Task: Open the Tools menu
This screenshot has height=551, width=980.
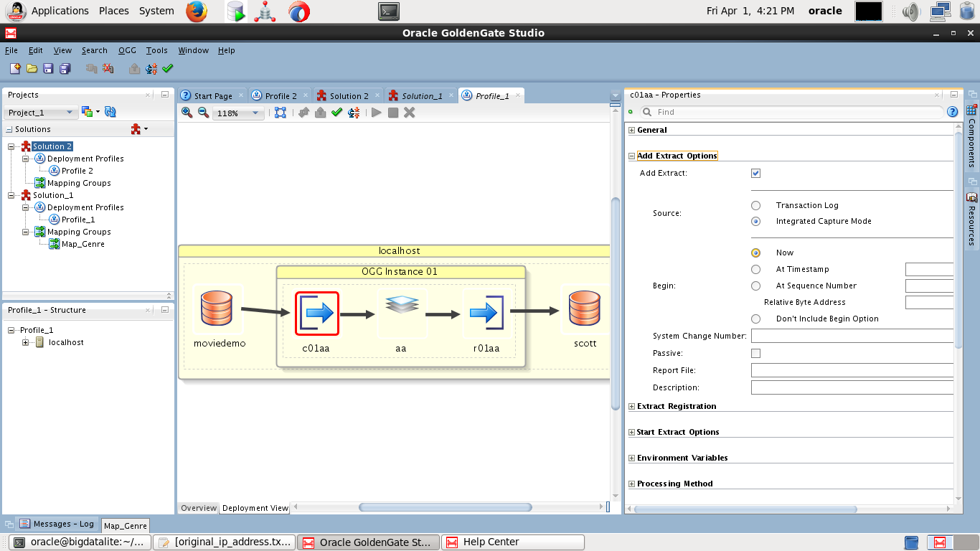Action: 156,50
